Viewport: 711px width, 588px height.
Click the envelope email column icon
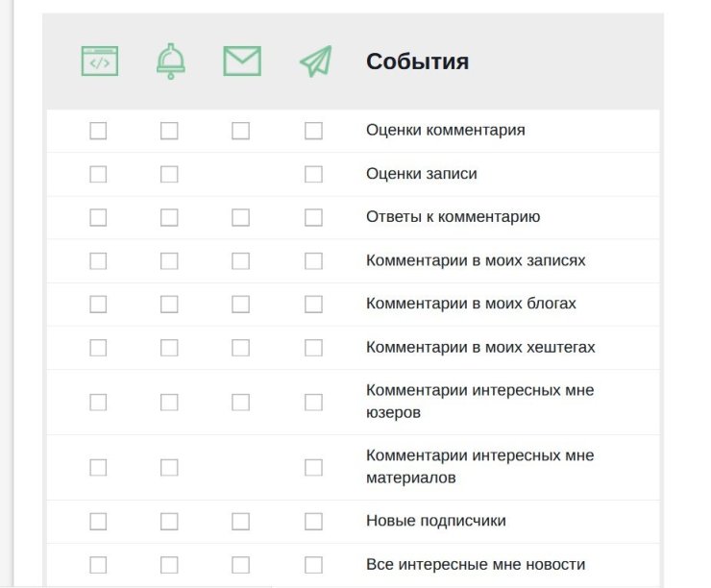tap(242, 61)
